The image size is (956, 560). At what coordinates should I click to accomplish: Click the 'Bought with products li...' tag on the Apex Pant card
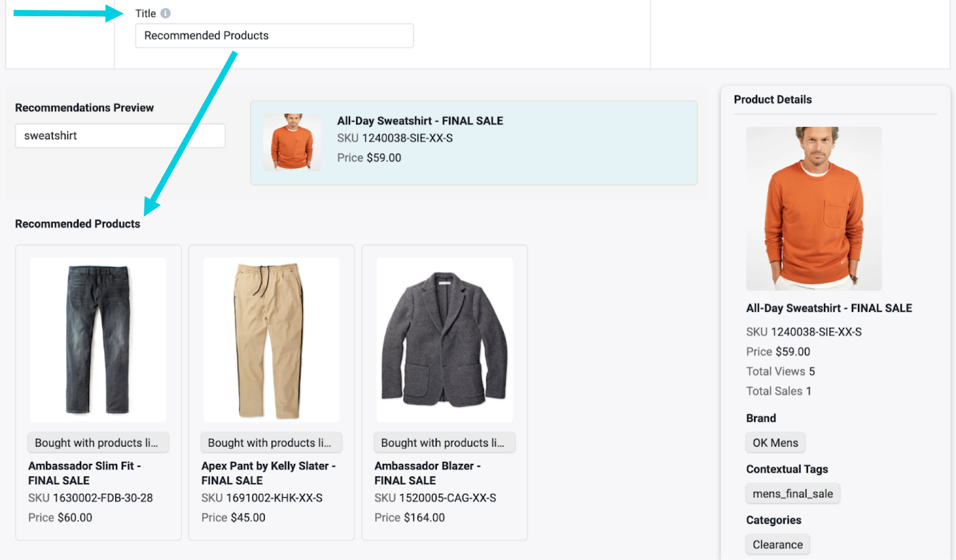[x=271, y=442]
